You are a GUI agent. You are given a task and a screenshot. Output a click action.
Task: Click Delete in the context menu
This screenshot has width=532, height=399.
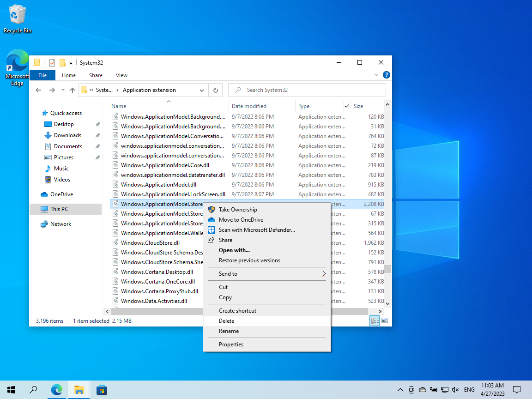point(266,321)
